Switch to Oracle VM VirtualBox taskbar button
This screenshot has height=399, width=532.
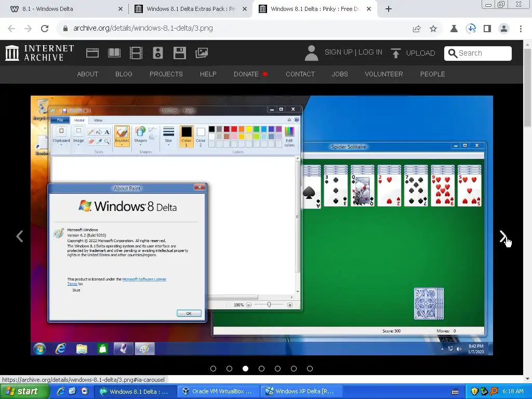tap(219, 392)
